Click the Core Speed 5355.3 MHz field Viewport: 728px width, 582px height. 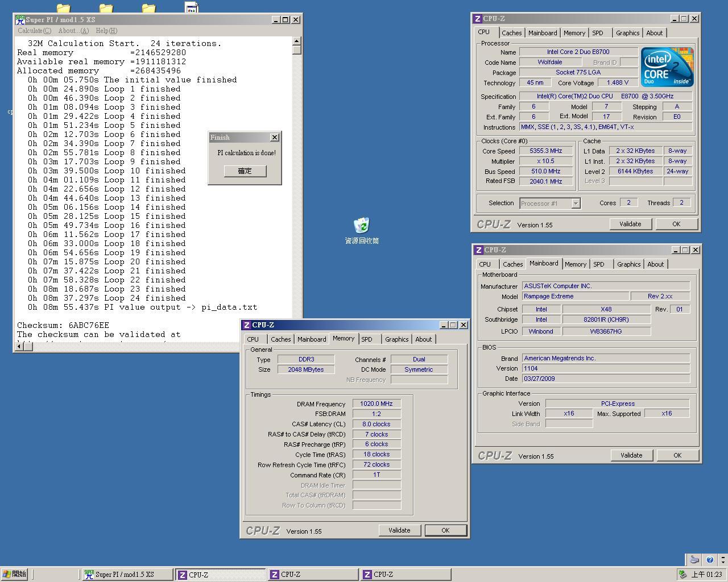(x=545, y=151)
